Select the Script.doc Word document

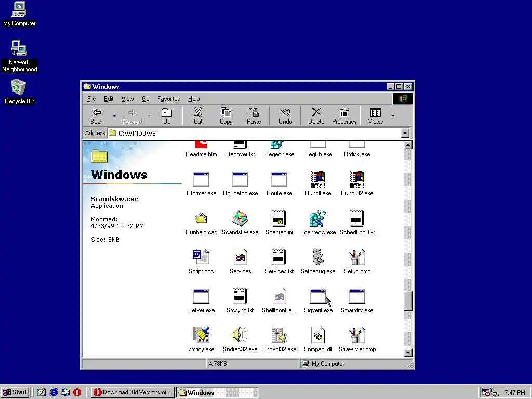[201, 257]
